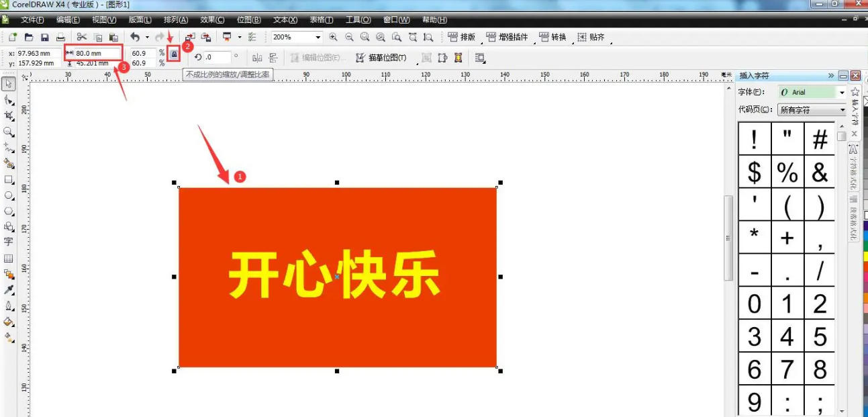This screenshot has height=417, width=868.
Task: Select the Table tool
Action: click(8, 257)
